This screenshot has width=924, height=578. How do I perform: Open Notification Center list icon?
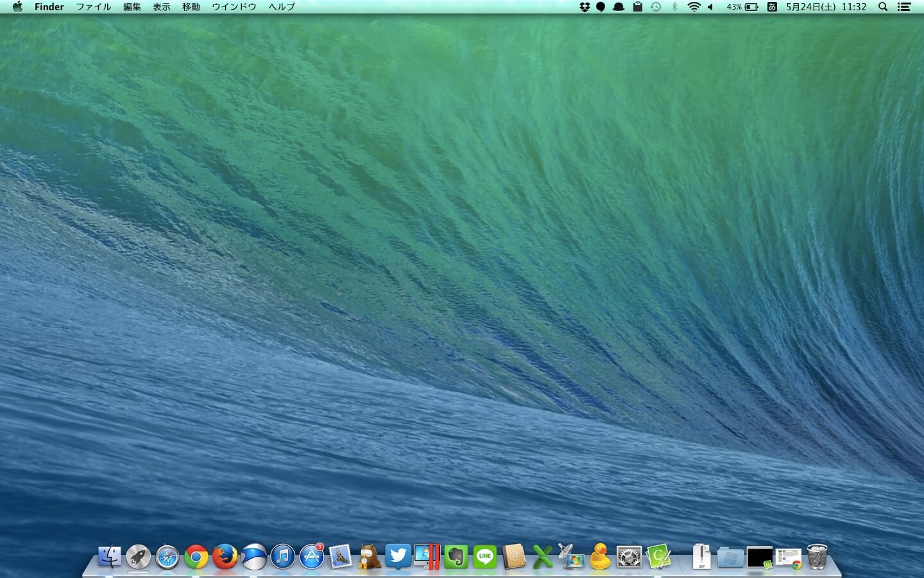coord(904,7)
